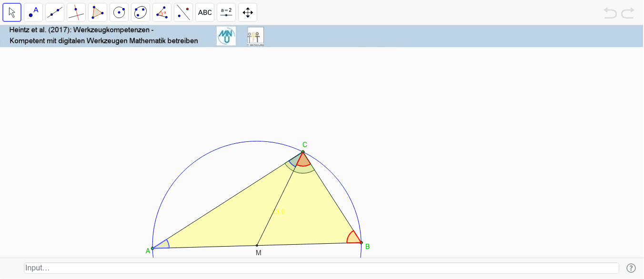Select the Ellipse conic tool
Image resolution: width=644 pixels, height=279 pixels.
click(141, 12)
